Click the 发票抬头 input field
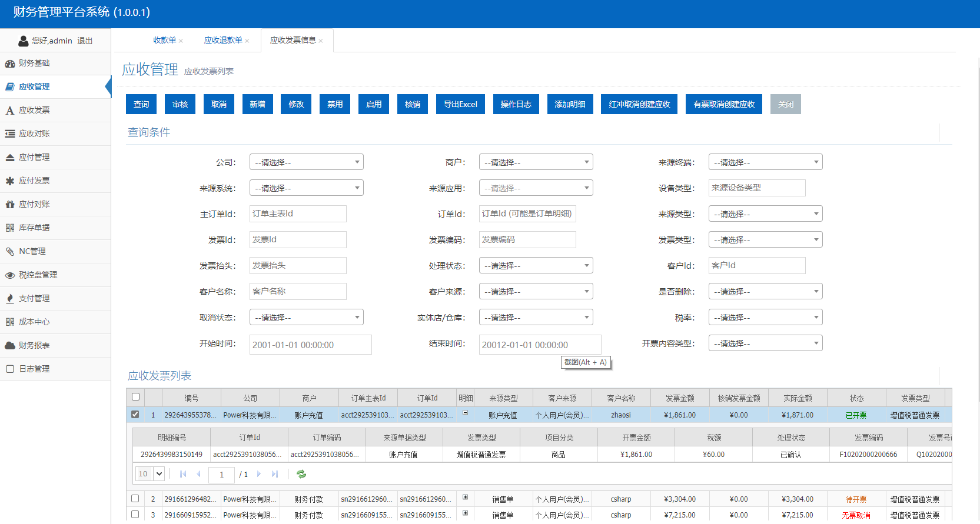 (298, 266)
